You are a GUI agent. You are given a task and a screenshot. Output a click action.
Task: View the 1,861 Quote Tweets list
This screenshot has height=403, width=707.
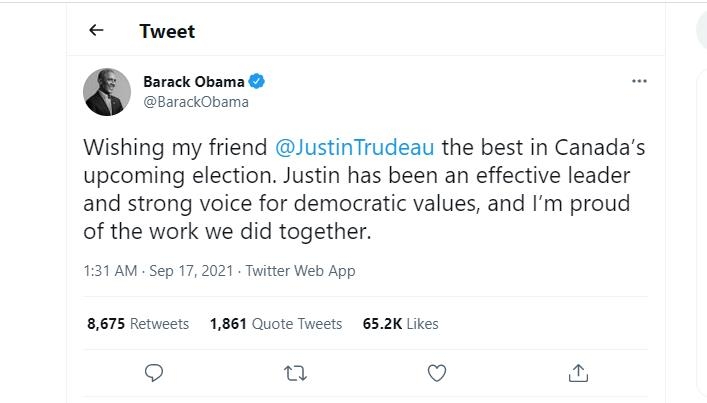click(276, 324)
